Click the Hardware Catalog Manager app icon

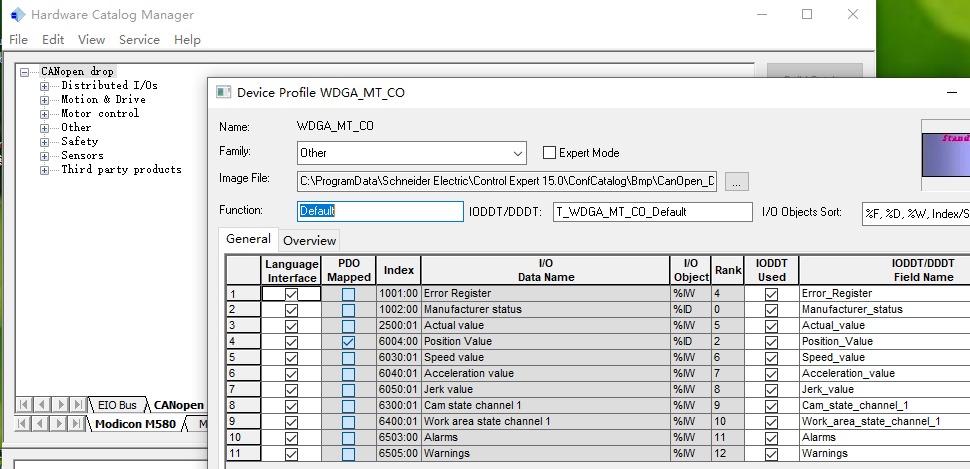pos(19,14)
